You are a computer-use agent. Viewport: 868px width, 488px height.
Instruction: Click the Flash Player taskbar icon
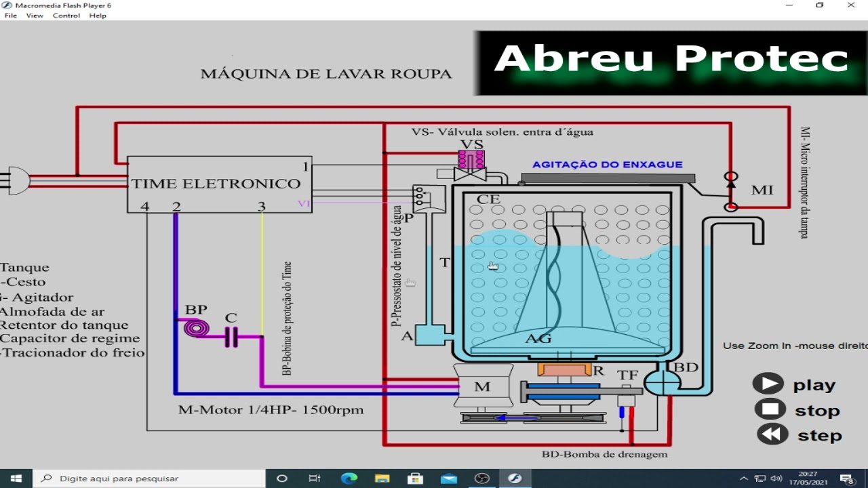coord(515,478)
